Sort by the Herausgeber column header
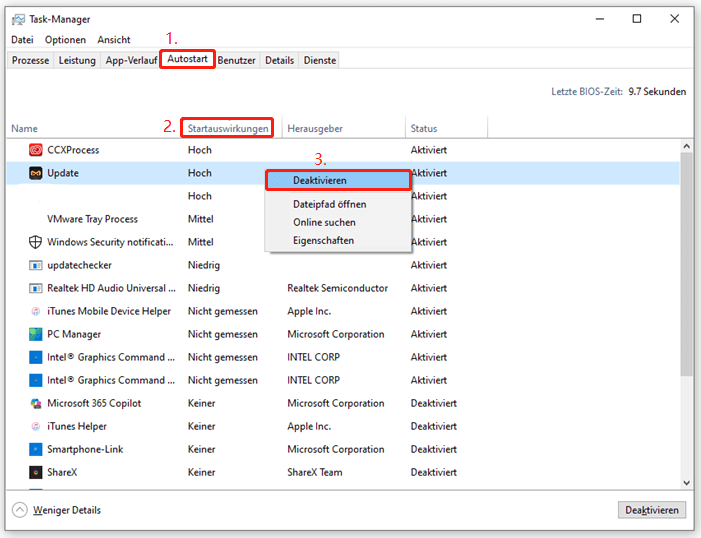701x538 pixels. pyautogui.click(x=315, y=129)
